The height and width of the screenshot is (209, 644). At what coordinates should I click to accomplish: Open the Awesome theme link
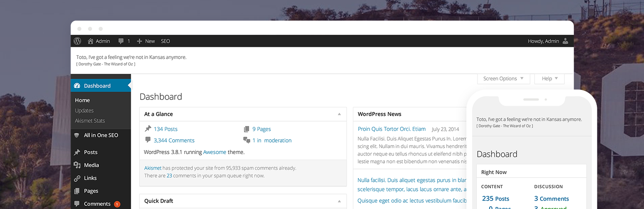click(215, 152)
